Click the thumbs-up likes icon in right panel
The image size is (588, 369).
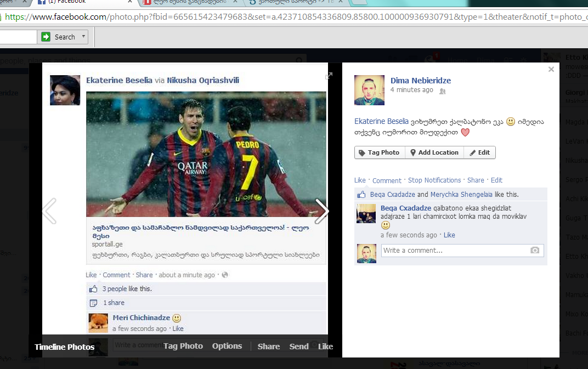point(361,195)
